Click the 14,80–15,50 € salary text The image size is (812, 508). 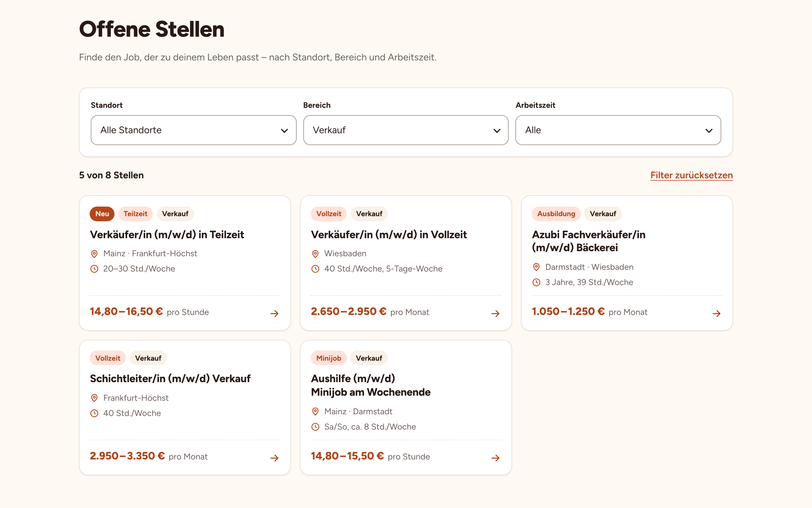click(x=347, y=456)
